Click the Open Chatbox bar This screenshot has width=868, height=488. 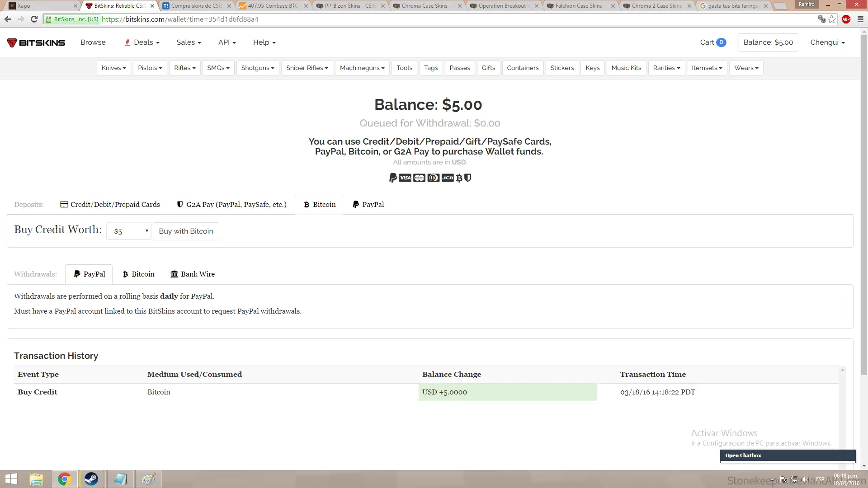pos(788,455)
